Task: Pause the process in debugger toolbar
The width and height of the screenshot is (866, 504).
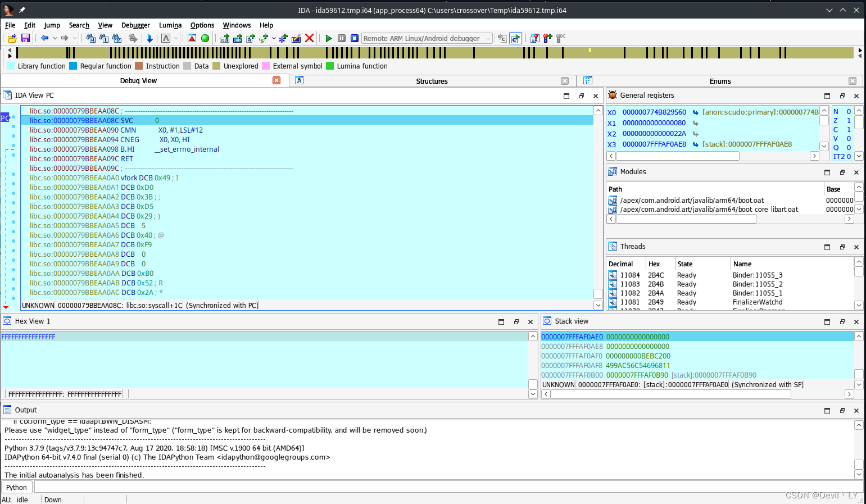Action: pos(342,38)
